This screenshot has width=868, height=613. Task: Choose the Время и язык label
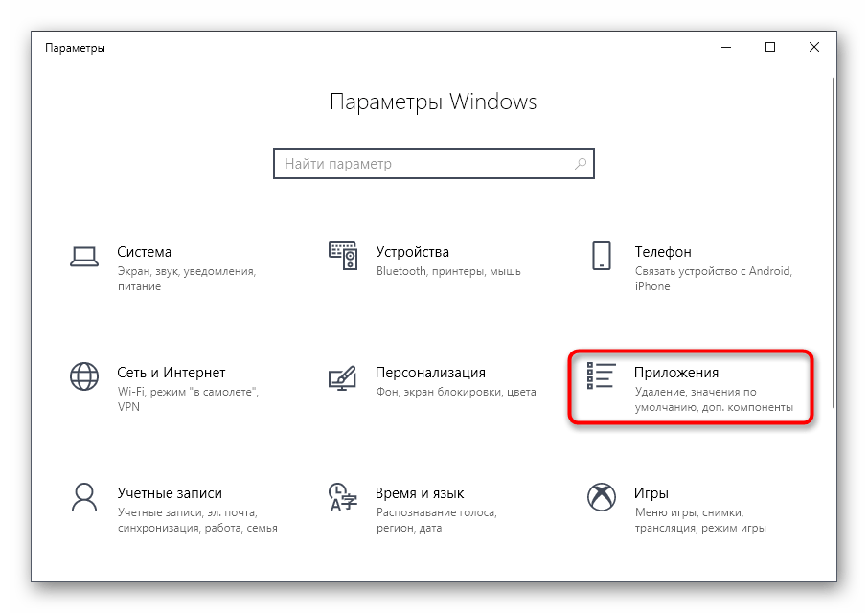tap(420, 493)
